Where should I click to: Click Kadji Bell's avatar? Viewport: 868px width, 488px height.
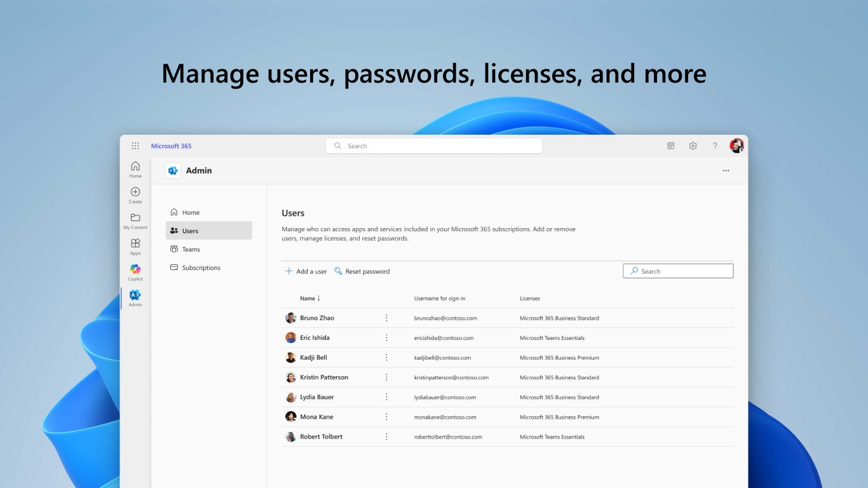[x=290, y=357]
